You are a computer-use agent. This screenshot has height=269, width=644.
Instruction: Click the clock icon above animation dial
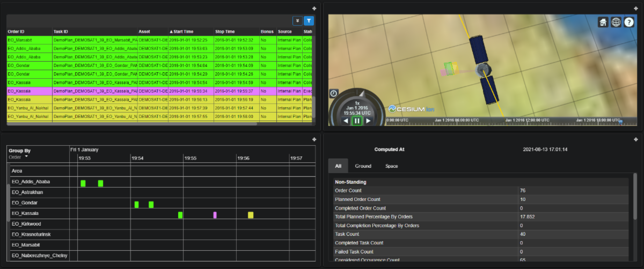(x=333, y=93)
